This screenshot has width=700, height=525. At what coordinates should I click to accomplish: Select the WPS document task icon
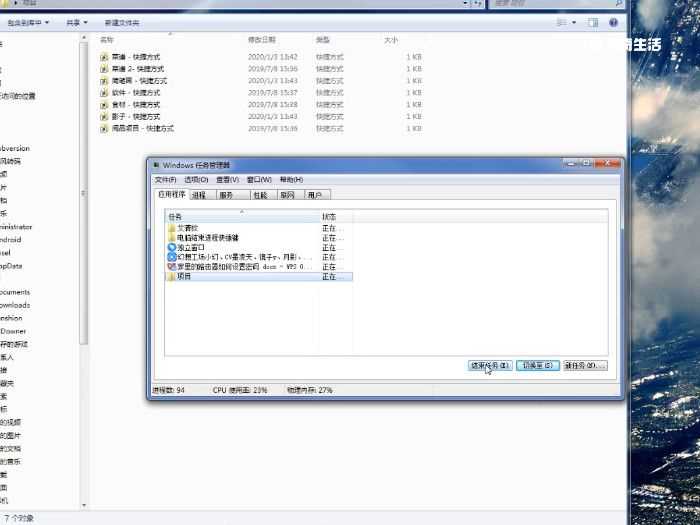(172, 267)
